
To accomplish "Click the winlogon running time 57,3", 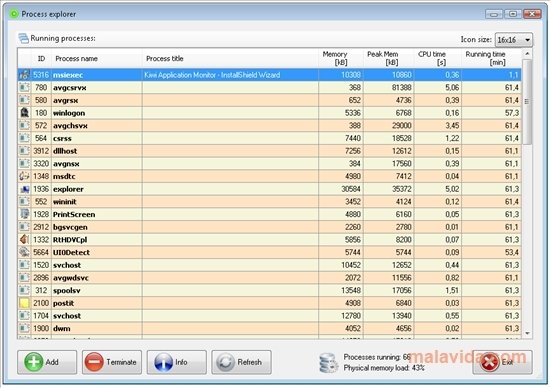I will coord(512,113).
